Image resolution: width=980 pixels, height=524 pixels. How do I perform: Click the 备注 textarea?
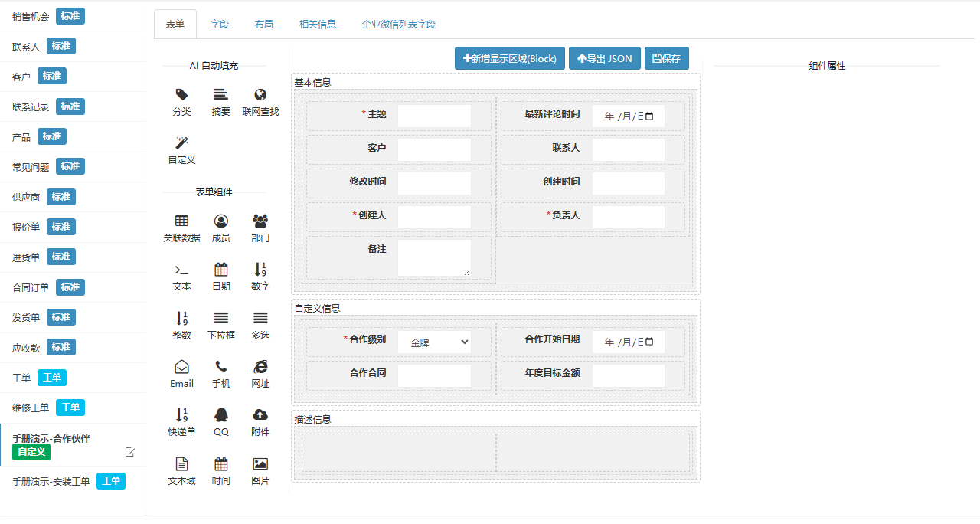(x=434, y=257)
